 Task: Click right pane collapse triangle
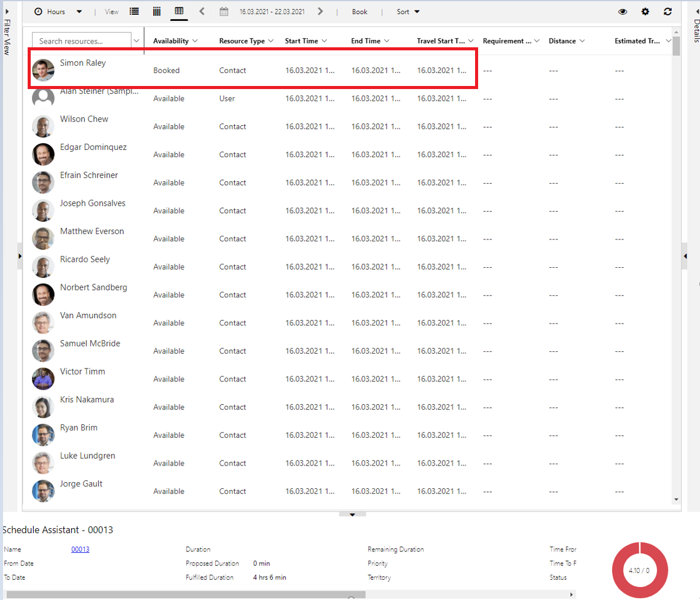[x=685, y=256]
